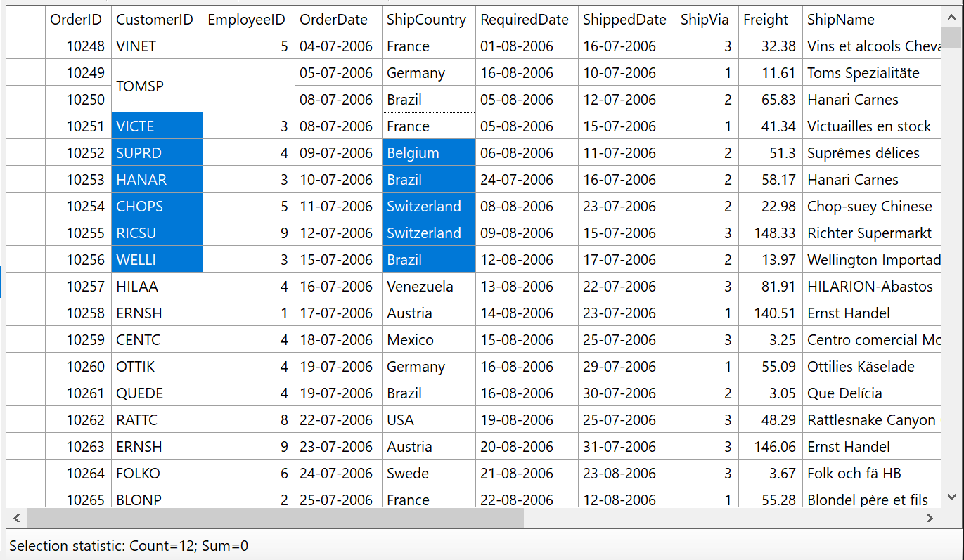Select order ID 10260 cell
The image size is (964, 560).
pyautogui.click(x=78, y=367)
